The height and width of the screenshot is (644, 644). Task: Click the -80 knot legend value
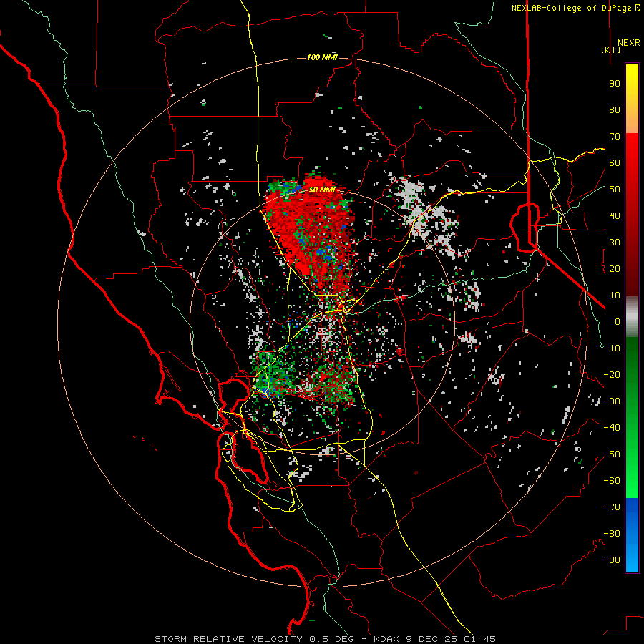tap(612, 534)
